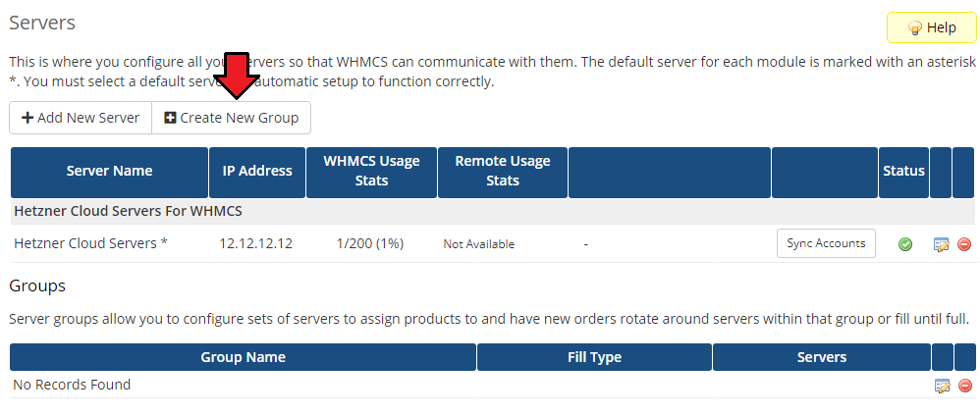Click the Fill Type column header

click(594, 357)
